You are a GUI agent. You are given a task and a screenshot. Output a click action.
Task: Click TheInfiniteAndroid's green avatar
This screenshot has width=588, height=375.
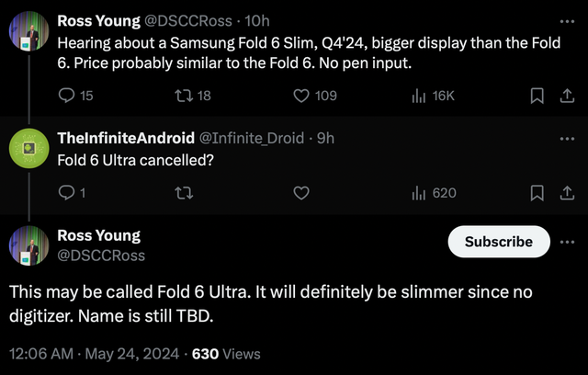[28, 147]
